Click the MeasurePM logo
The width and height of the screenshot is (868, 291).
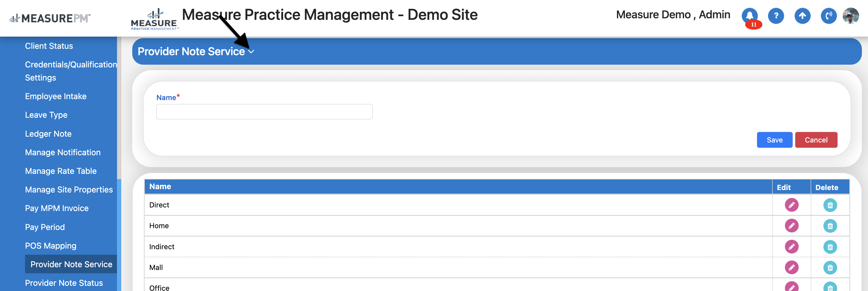pyautogui.click(x=49, y=18)
